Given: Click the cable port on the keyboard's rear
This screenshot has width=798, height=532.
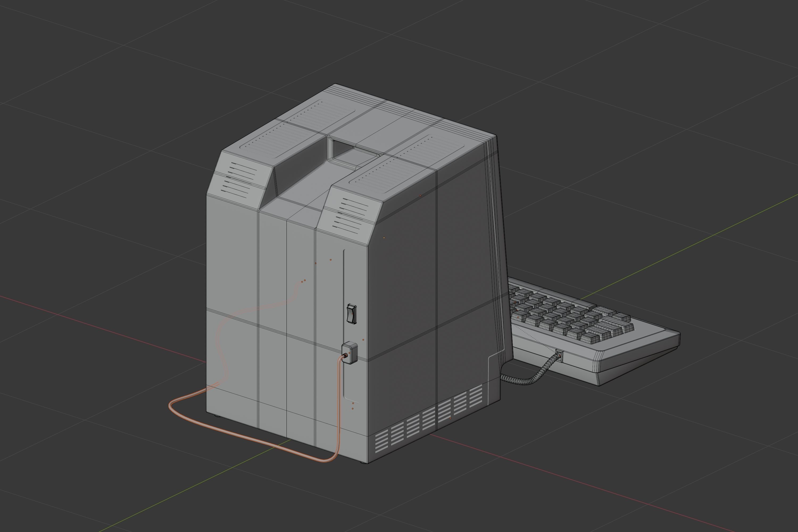Looking at the screenshot, I should point(559,356).
